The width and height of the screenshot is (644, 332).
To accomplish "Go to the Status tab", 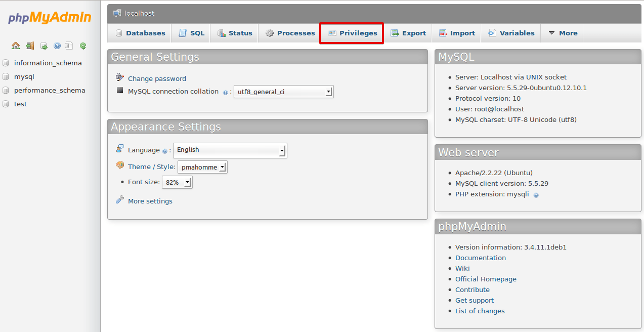I will 235,33.
